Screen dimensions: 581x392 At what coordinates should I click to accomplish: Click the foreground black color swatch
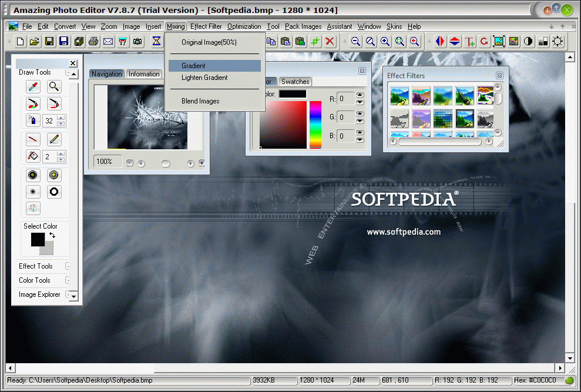coord(36,239)
